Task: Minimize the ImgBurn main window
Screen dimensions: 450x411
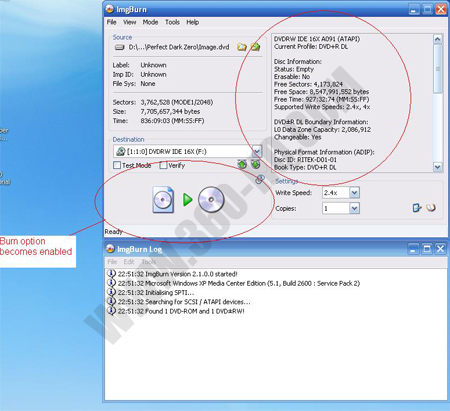Action: tap(414, 9)
